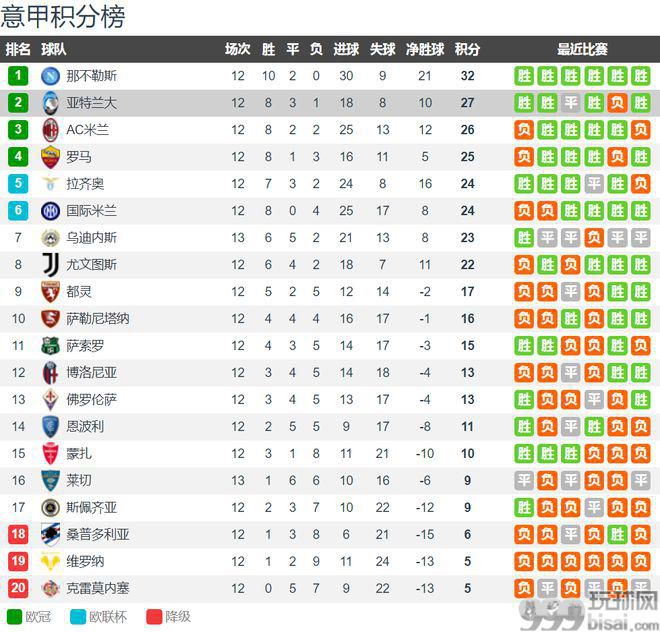The height and width of the screenshot is (632, 660).
Task: Click the red rank 20 badge
Action: click(x=18, y=588)
